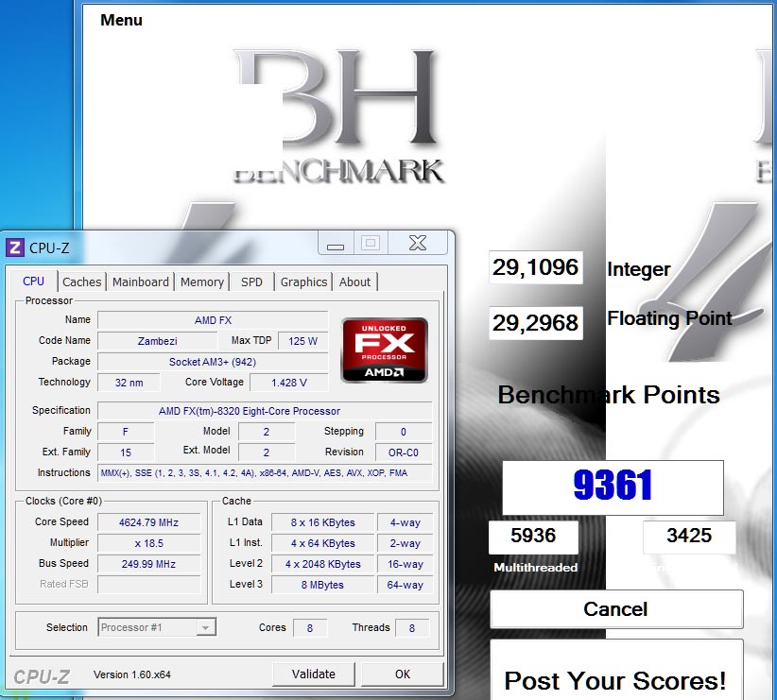Open the Menu in the benchmark window
This screenshot has width=777, height=700.
coord(121,20)
